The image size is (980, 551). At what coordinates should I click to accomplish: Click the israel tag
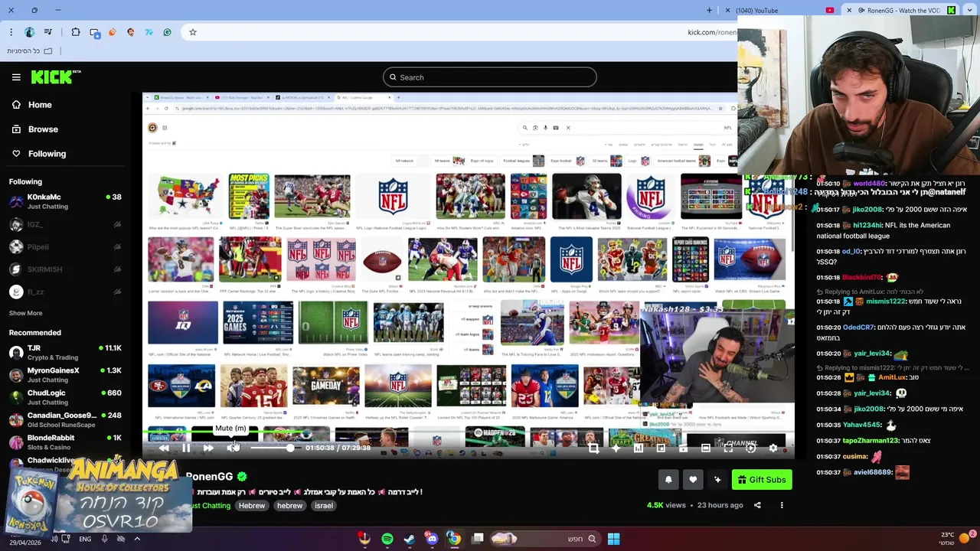point(324,506)
